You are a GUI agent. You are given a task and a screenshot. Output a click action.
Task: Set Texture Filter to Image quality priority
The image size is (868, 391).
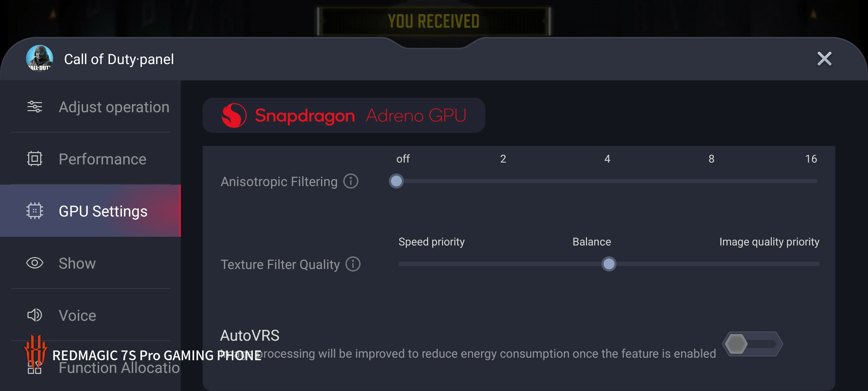[x=818, y=264]
